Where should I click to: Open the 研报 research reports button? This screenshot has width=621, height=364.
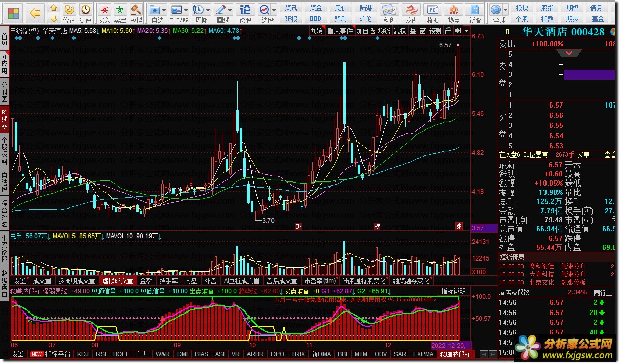click(291, 19)
